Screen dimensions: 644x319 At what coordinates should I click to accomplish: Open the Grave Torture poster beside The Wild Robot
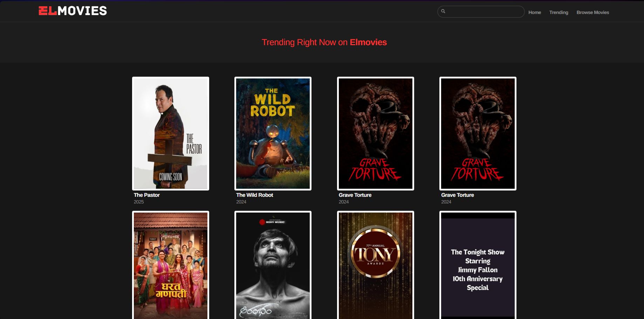(x=376, y=133)
